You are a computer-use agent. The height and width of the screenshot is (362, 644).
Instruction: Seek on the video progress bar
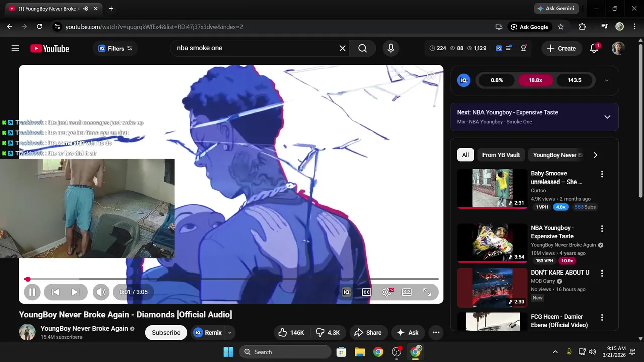231,279
